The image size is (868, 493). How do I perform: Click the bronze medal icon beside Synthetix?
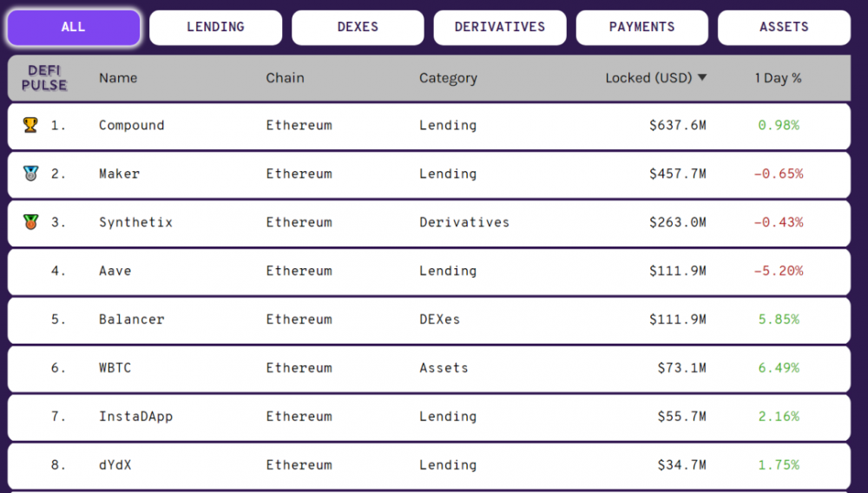pos(30,222)
